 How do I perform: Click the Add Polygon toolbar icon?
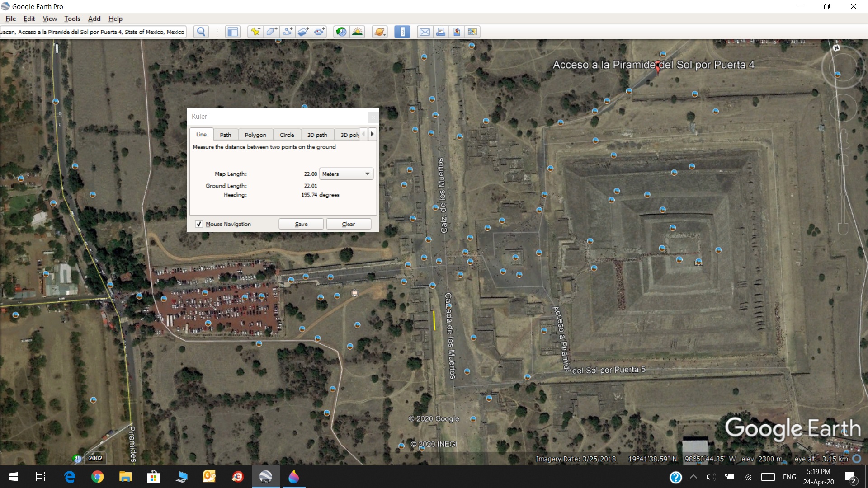(x=271, y=32)
